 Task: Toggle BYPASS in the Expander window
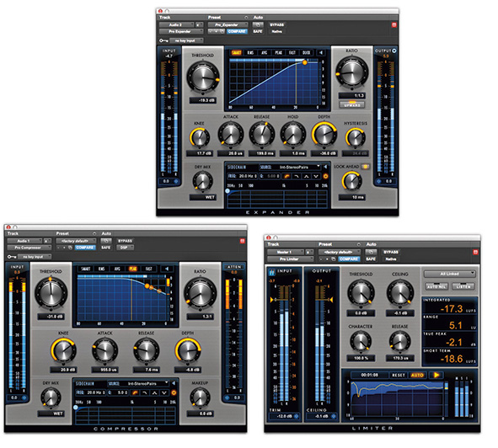pyautogui.click(x=276, y=24)
